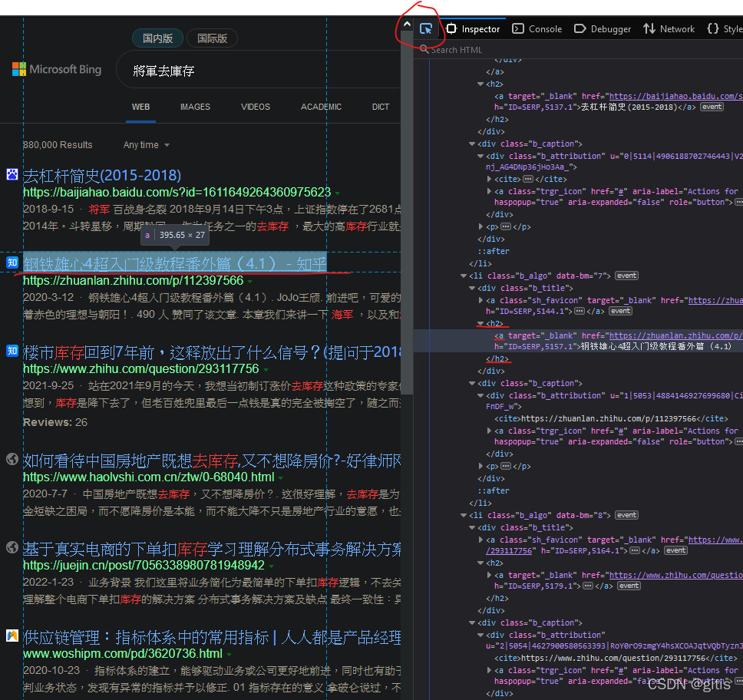Open the DICT search tab
This screenshot has height=700, width=743.
381,107
